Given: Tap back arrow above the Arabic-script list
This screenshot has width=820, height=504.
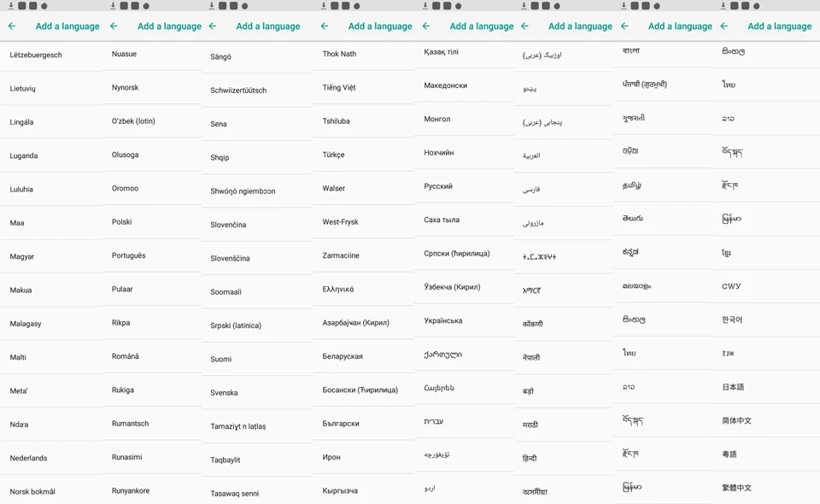Looking at the screenshot, I should click(x=525, y=26).
